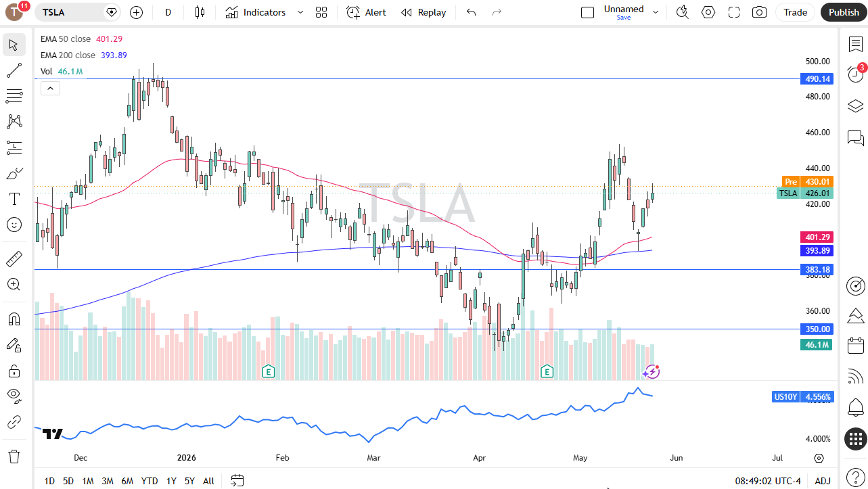
Task: Lock all drawing tools
Action: (x=14, y=371)
